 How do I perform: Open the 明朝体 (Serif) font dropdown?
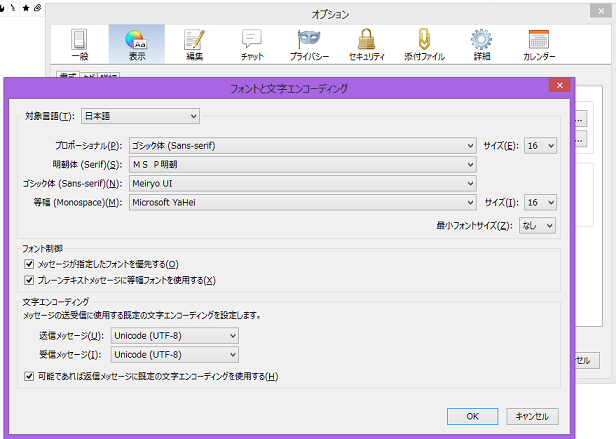click(302, 164)
